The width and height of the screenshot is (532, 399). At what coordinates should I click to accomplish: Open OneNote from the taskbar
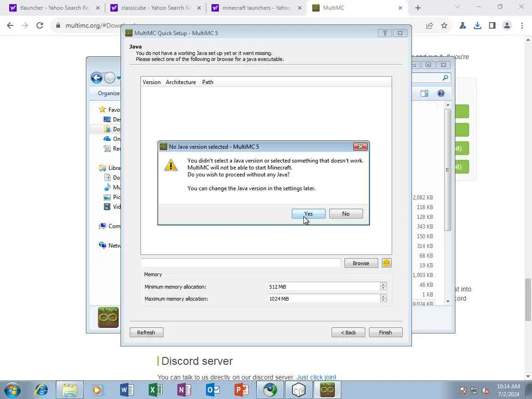click(x=184, y=390)
